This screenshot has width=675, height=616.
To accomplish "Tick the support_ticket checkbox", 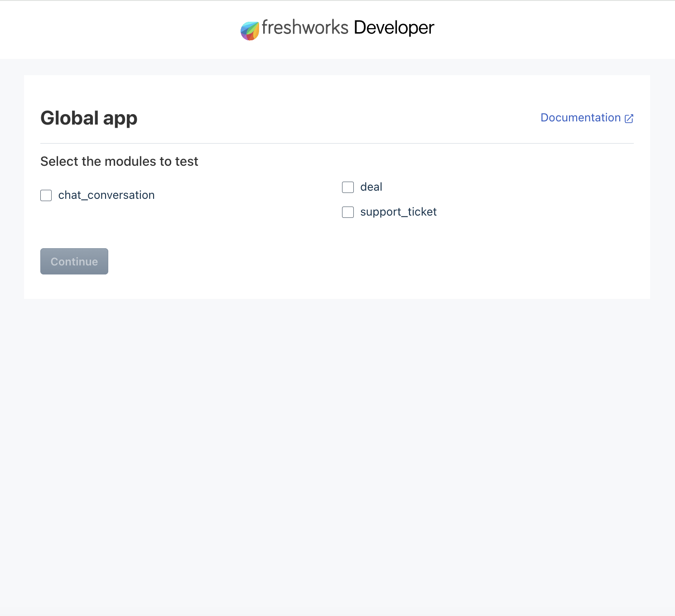I will [x=348, y=212].
